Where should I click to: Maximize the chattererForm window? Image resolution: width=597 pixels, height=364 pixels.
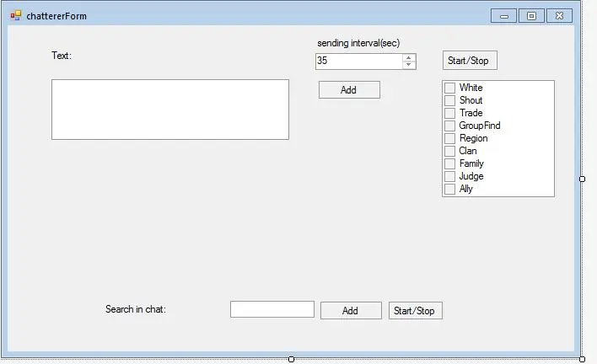pos(531,15)
